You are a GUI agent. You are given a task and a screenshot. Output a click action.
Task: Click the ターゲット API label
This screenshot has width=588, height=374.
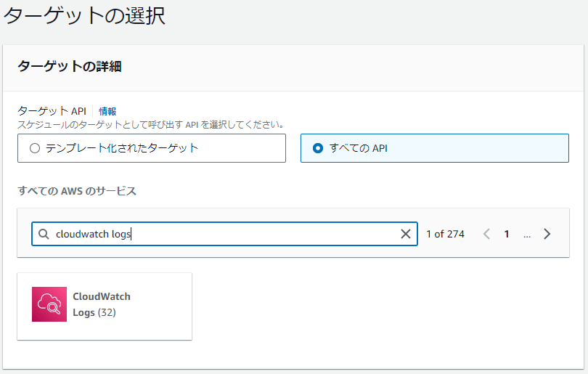[52, 111]
